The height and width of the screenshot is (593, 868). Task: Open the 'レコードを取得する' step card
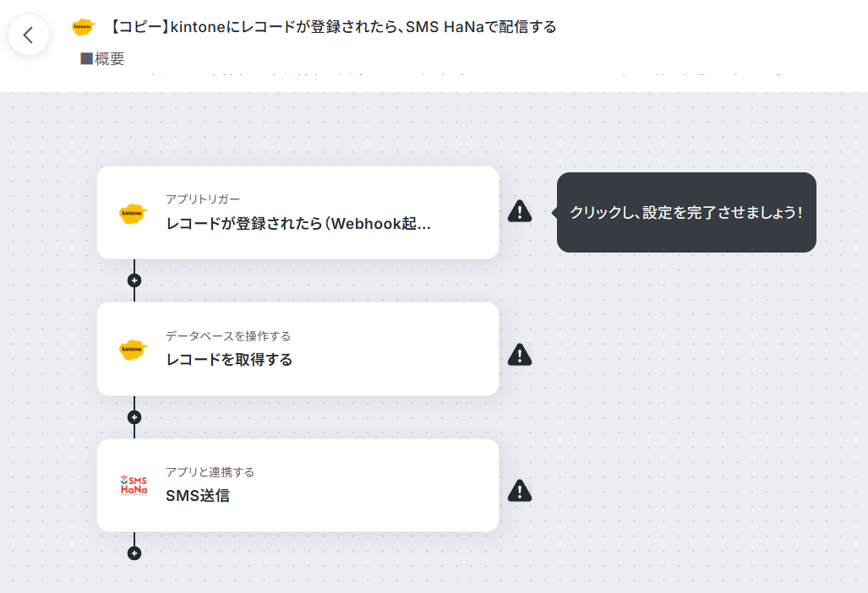tap(298, 349)
